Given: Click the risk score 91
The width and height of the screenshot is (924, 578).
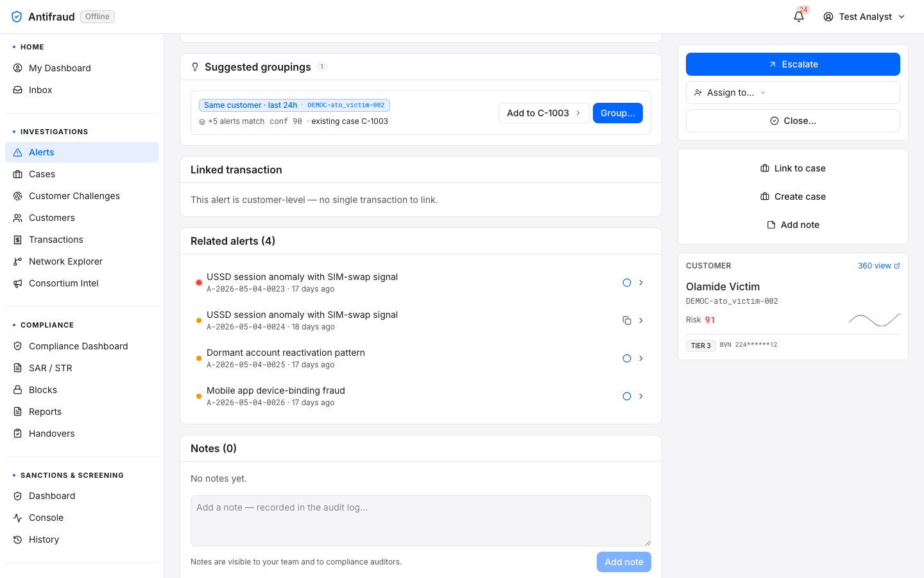Looking at the screenshot, I should tap(710, 320).
